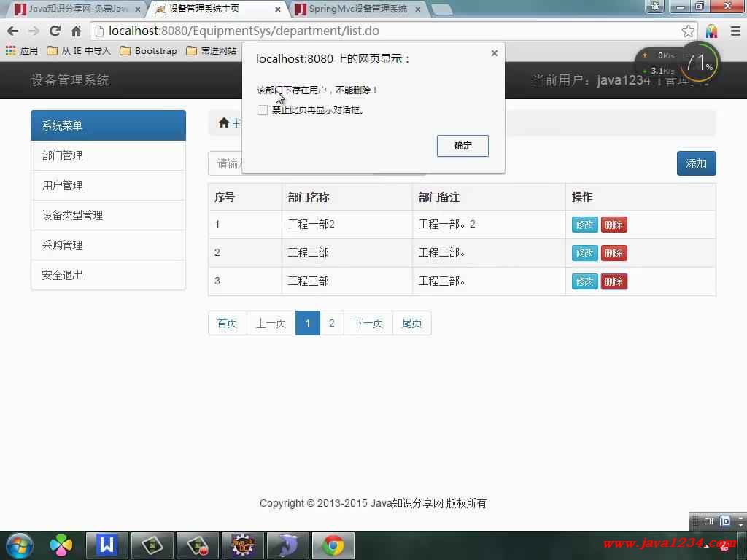Image resolution: width=747 pixels, height=560 pixels.
Task: Open the dolphin app on the taskbar
Action: (x=287, y=545)
